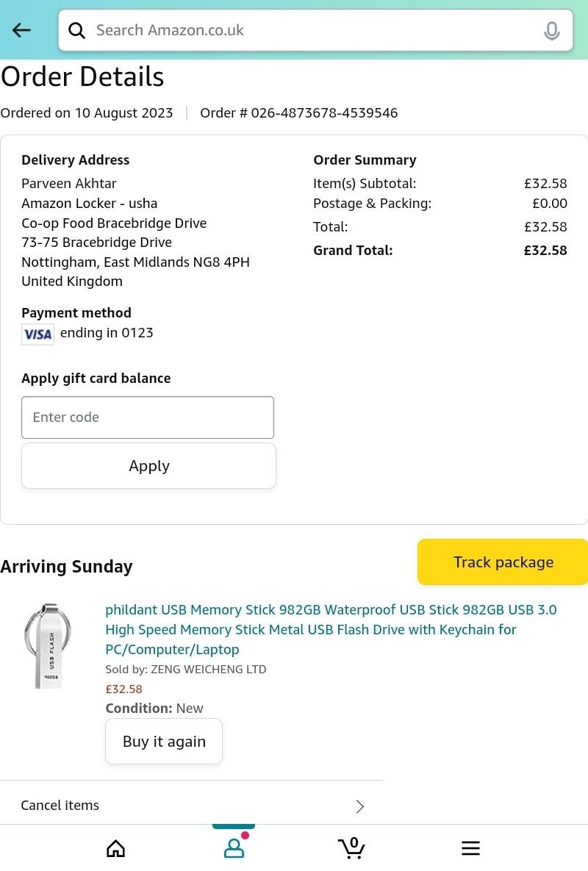
Task: Tap the VISA card logo
Action: [37, 334]
